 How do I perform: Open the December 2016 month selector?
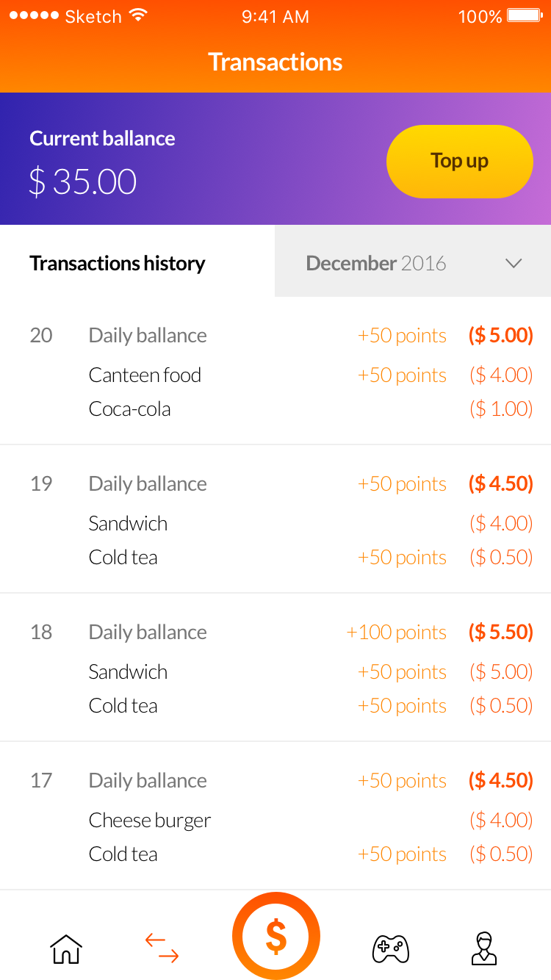click(x=375, y=263)
